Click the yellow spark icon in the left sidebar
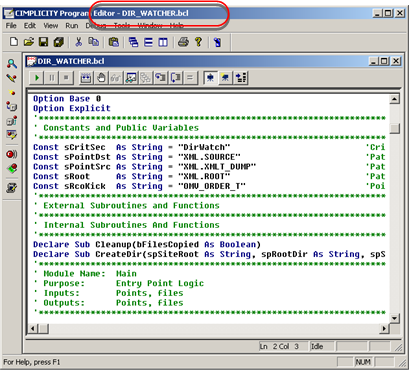409x370 pixels. [12, 93]
